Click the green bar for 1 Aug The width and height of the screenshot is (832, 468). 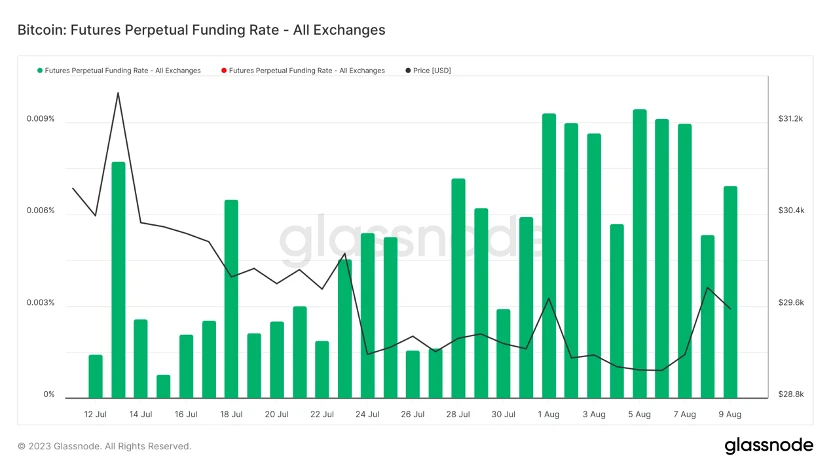[x=549, y=255]
